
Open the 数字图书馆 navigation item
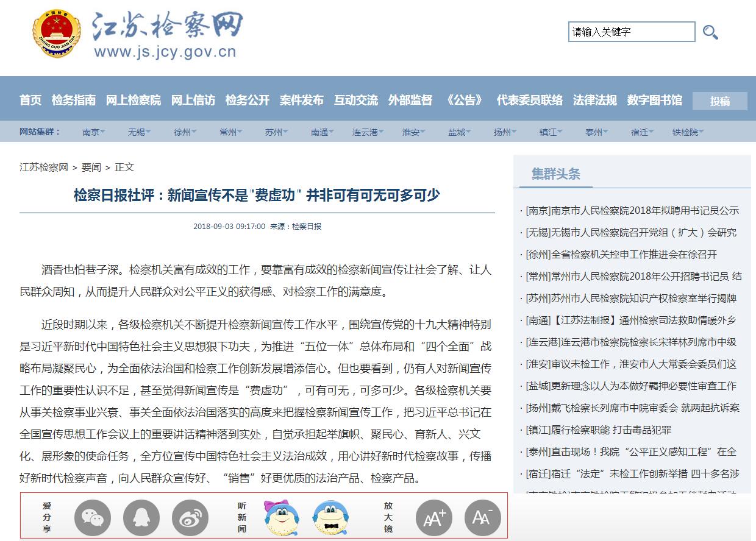(655, 100)
